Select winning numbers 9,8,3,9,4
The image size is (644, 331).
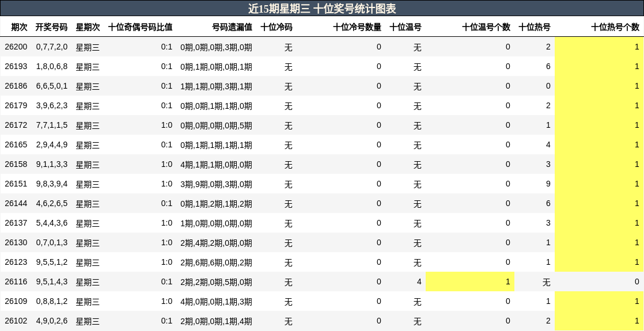pos(52,184)
